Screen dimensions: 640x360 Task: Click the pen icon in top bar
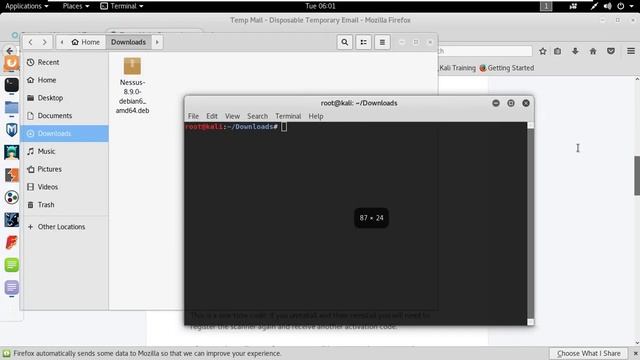tap(594, 6)
